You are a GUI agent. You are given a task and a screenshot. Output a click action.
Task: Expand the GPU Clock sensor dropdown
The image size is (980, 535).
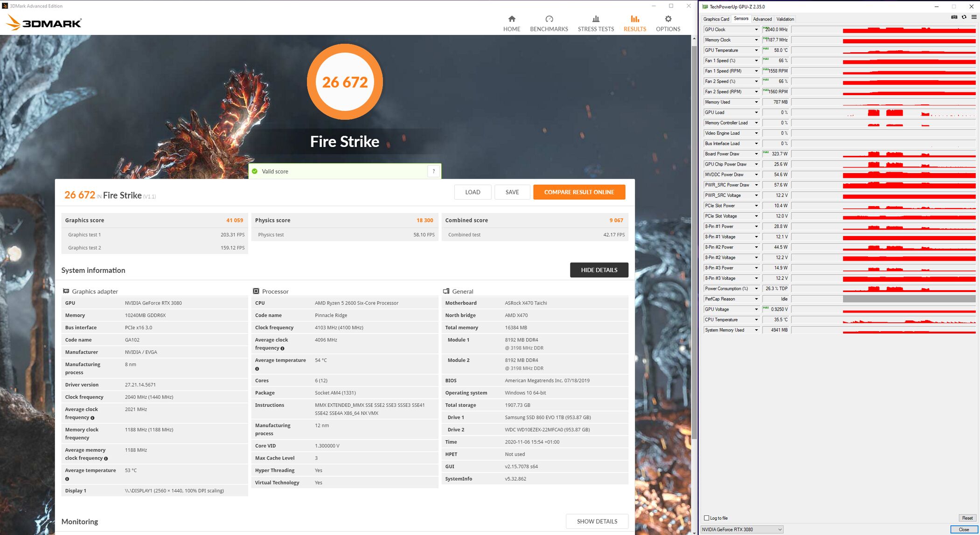[x=756, y=29]
